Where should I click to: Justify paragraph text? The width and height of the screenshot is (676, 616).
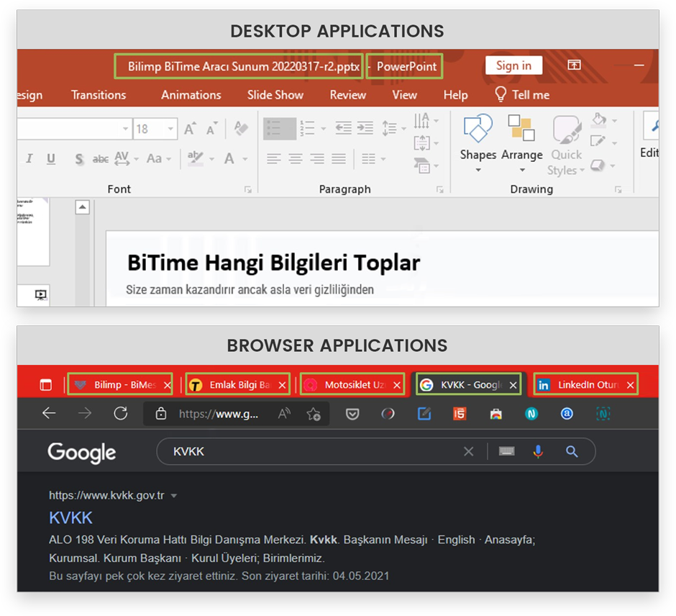[x=339, y=159]
